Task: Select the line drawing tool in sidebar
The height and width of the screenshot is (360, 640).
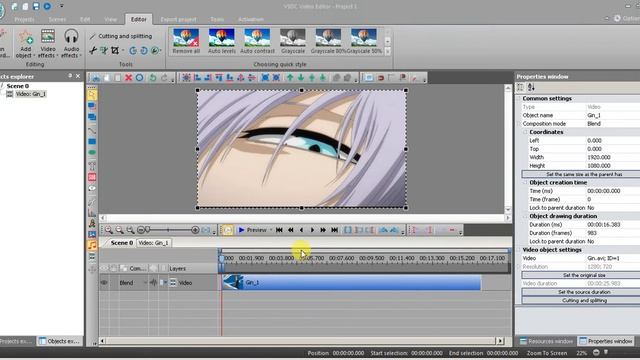Action: [92, 131]
